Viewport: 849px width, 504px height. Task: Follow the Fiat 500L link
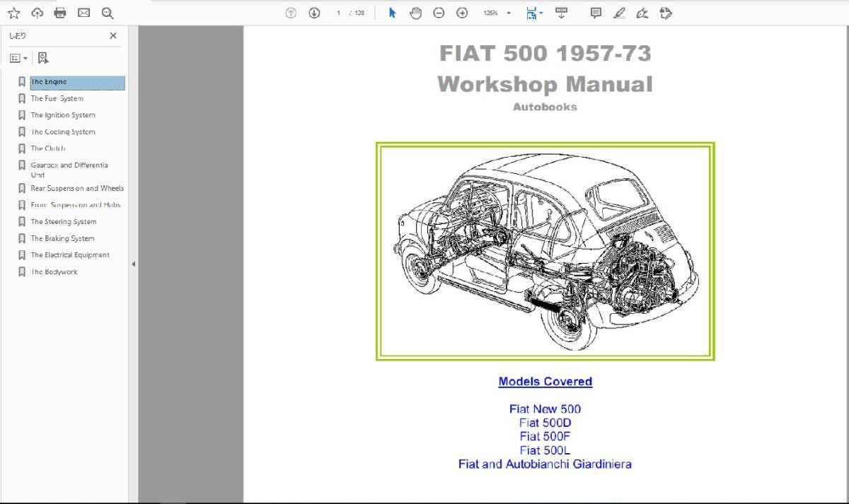(545, 450)
